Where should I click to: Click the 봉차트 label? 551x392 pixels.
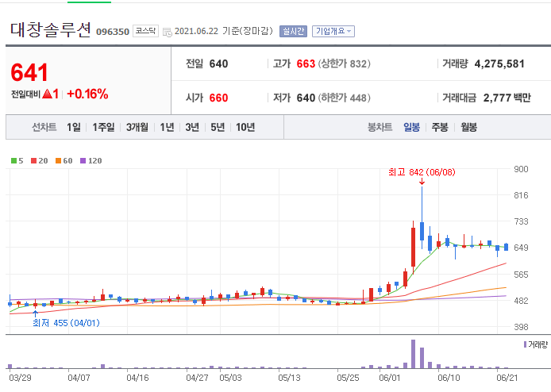click(x=380, y=127)
